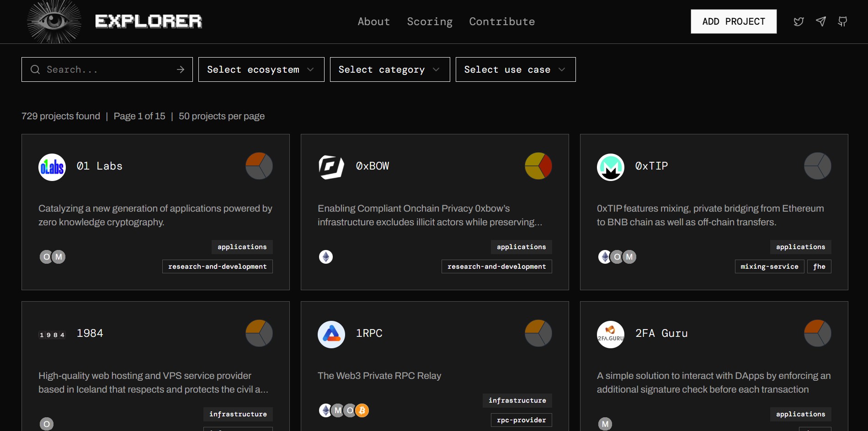
Task: Open the pie chart score on 0xBOW
Action: click(538, 166)
